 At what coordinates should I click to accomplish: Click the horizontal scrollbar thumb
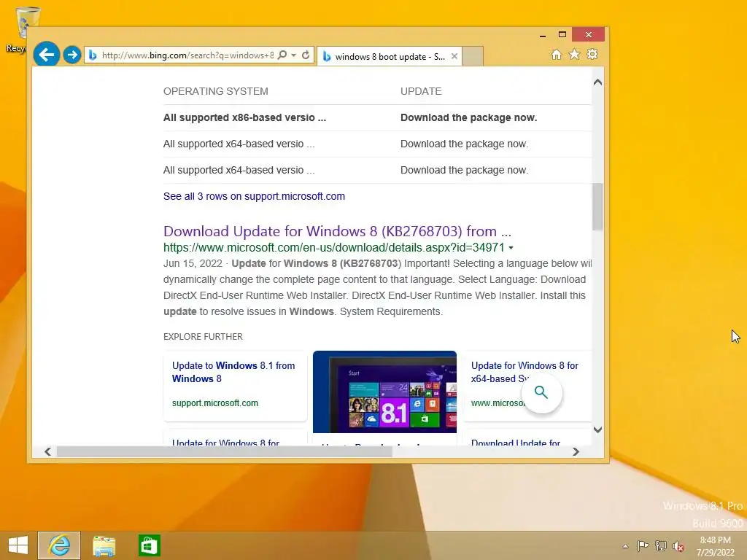pos(224,451)
